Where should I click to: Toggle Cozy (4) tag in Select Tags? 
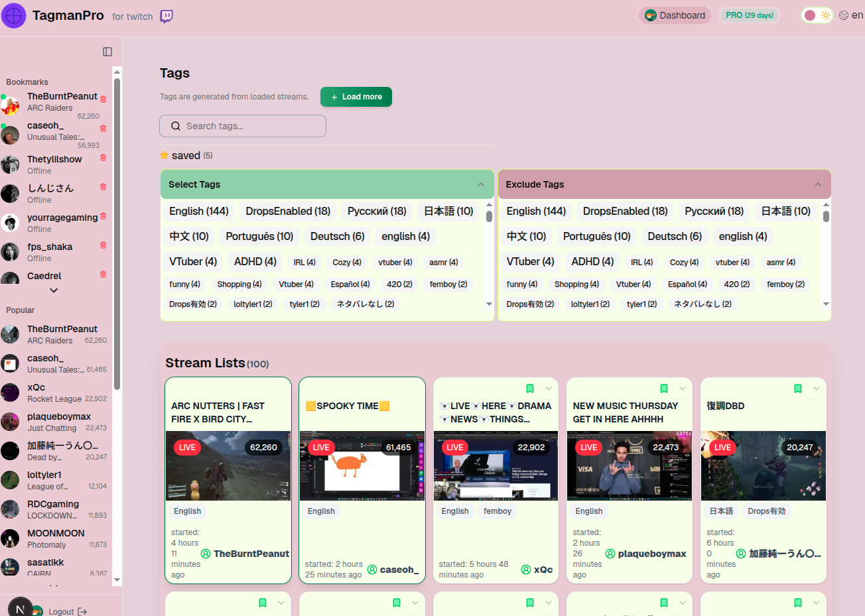coord(347,263)
